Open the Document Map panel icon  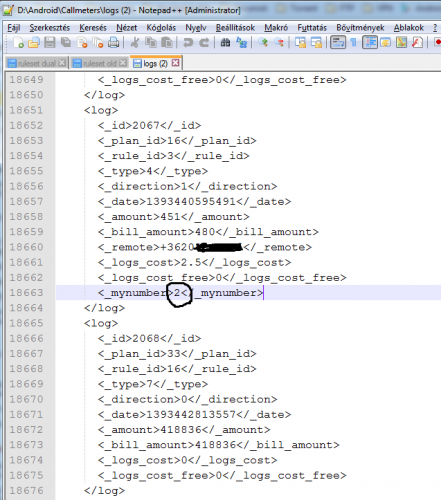point(401,42)
